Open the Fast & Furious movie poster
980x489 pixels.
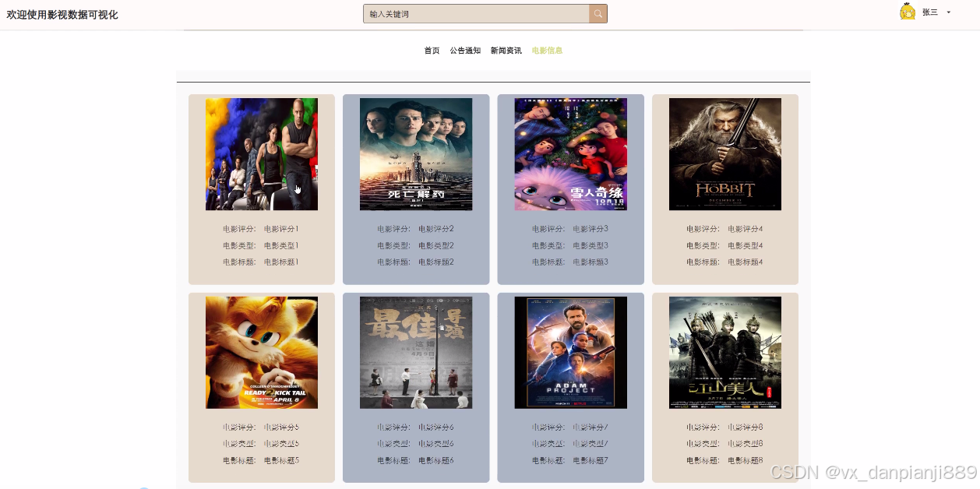point(262,154)
